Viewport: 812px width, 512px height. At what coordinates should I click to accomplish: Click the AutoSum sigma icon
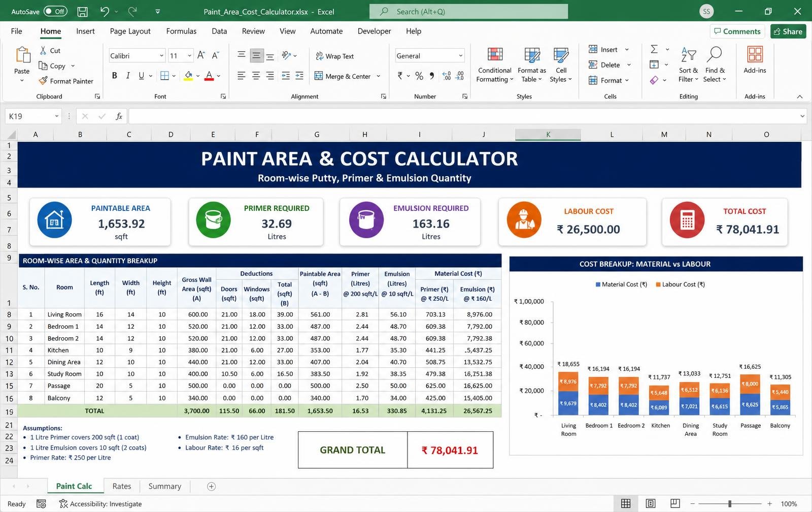point(654,49)
